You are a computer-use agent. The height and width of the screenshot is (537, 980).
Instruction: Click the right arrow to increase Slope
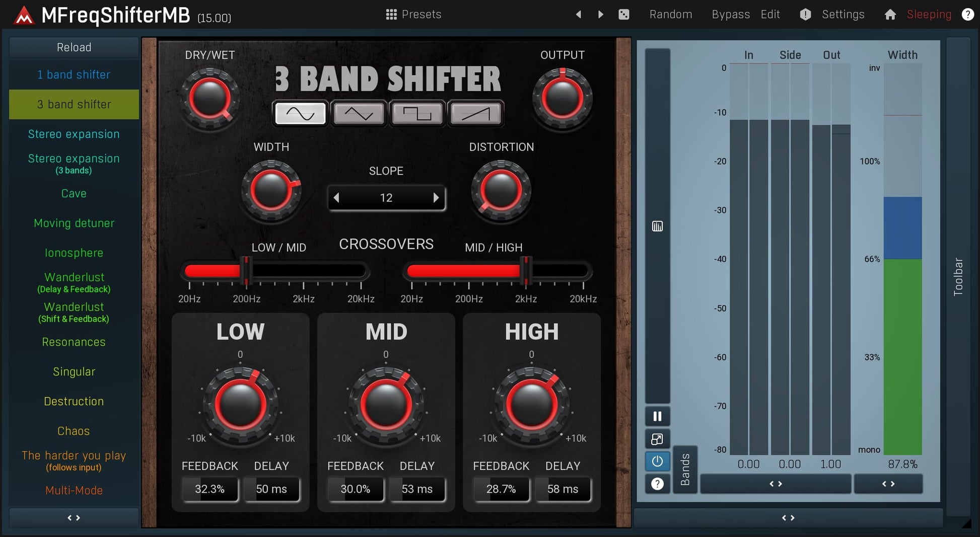click(x=436, y=198)
